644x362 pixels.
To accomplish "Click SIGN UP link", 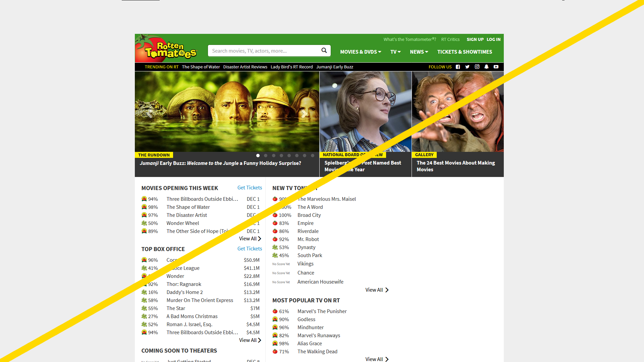I will coord(475,40).
